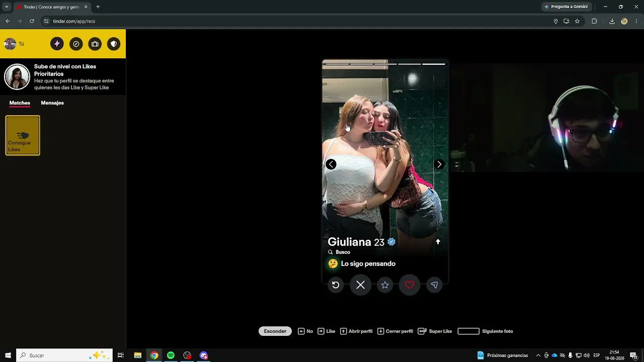Open the safety shield icon

[x=114, y=44]
